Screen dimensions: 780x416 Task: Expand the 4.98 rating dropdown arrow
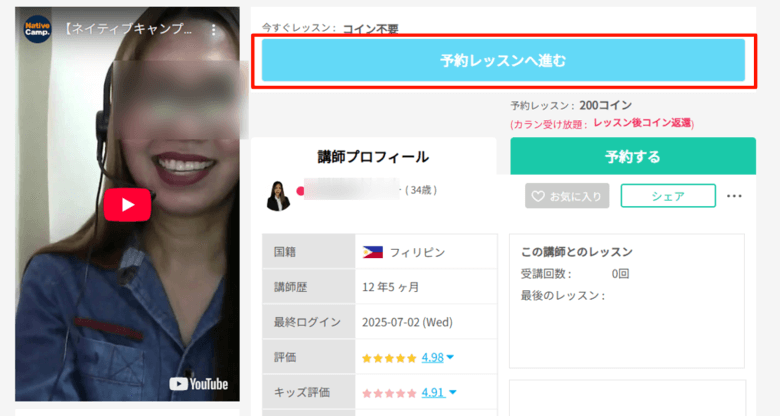pos(450,357)
